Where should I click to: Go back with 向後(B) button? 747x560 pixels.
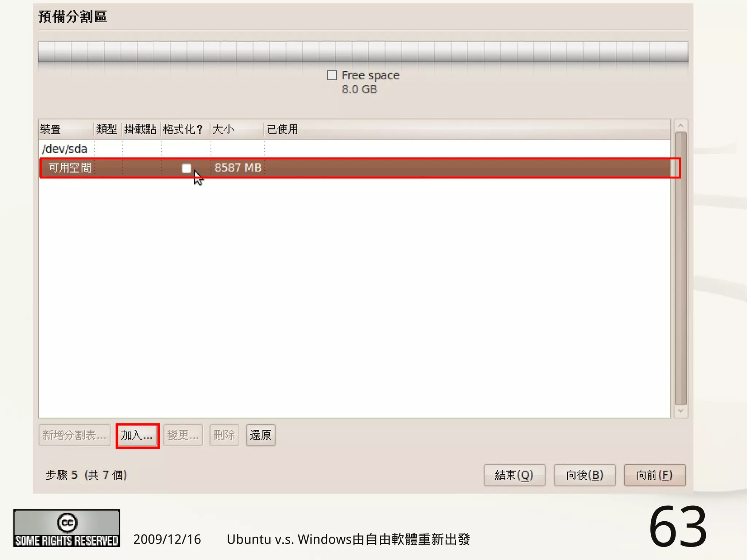coord(585,475)
